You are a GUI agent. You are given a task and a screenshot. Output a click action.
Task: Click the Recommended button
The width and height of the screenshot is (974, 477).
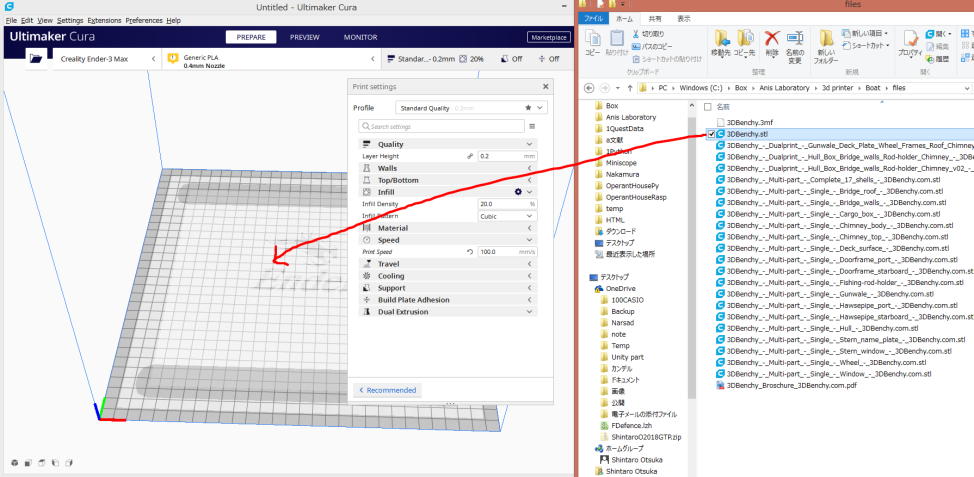point(387,390)
